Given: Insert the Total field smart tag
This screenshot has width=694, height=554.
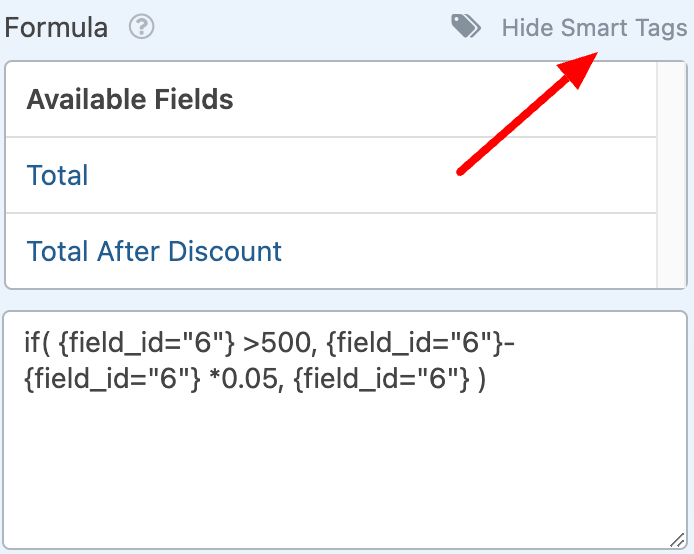Looking at the screenshot, I should pyautogui.click(x=58, y=175).
